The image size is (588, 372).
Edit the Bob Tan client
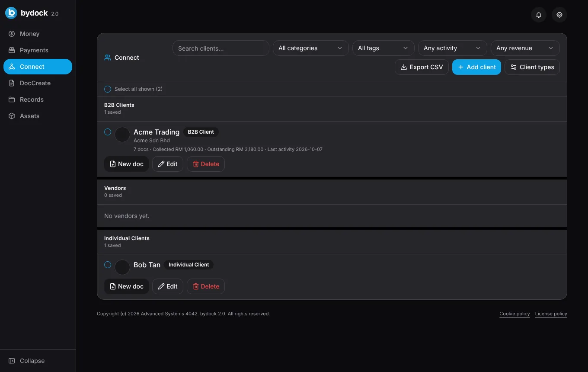pos(168,286)
